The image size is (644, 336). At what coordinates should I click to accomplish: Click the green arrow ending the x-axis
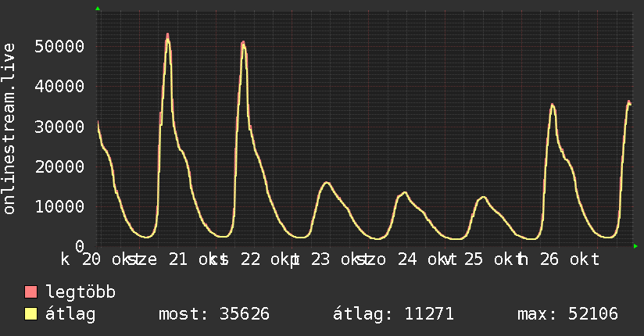[x=635, y=246]
